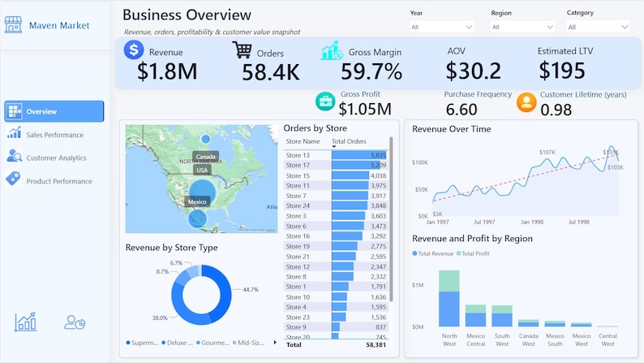The height and width of the screenshot is (363, 644).
Task: Select the Store 21 row
Action: pos(336,257)
